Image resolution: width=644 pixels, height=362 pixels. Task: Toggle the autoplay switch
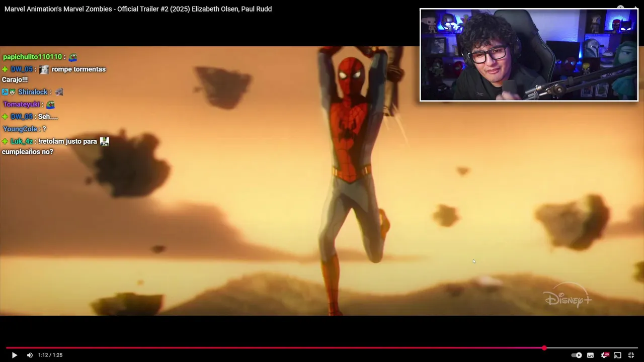577,355
